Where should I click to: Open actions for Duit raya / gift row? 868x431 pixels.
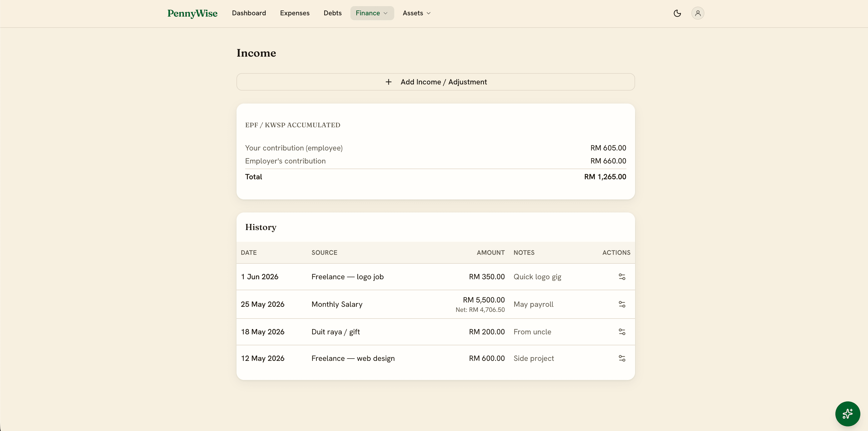622,332
